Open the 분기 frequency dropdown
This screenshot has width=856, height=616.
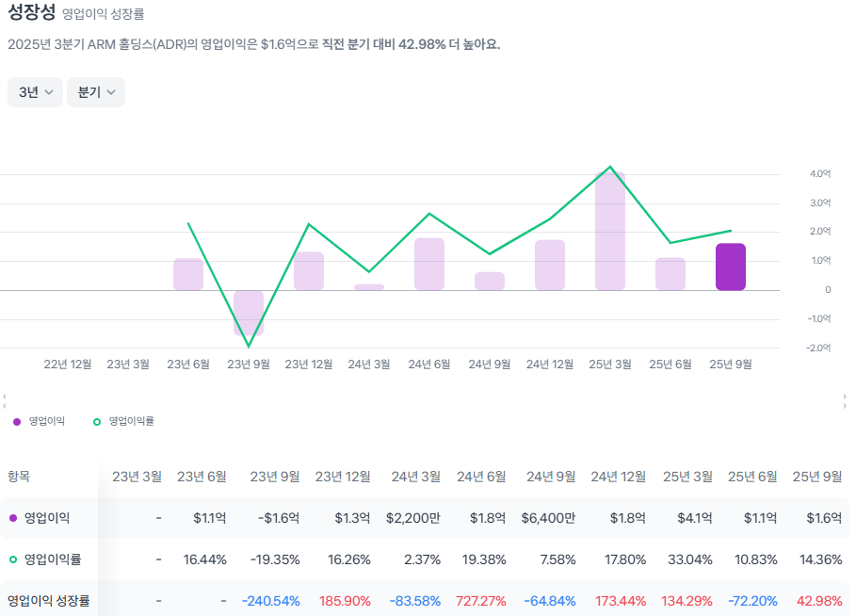click(95, 91)
